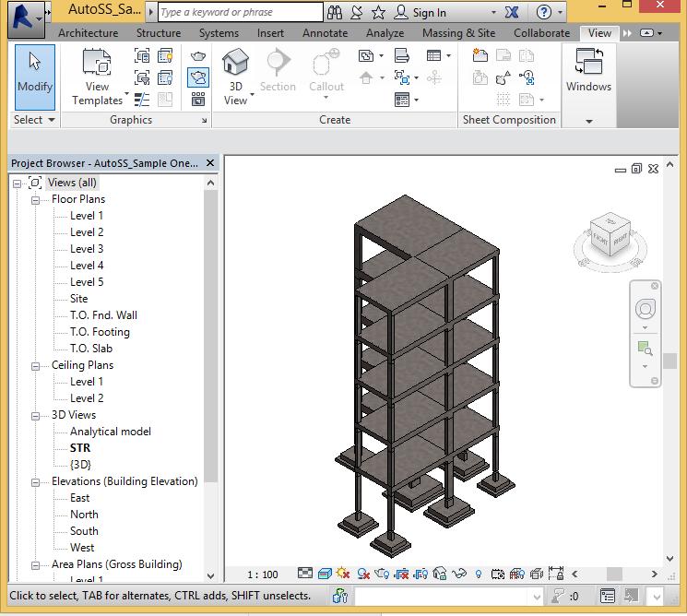The image size is (687, 616).
Task: Toggle Shadows in view control bar
Action: coord(363,573)
